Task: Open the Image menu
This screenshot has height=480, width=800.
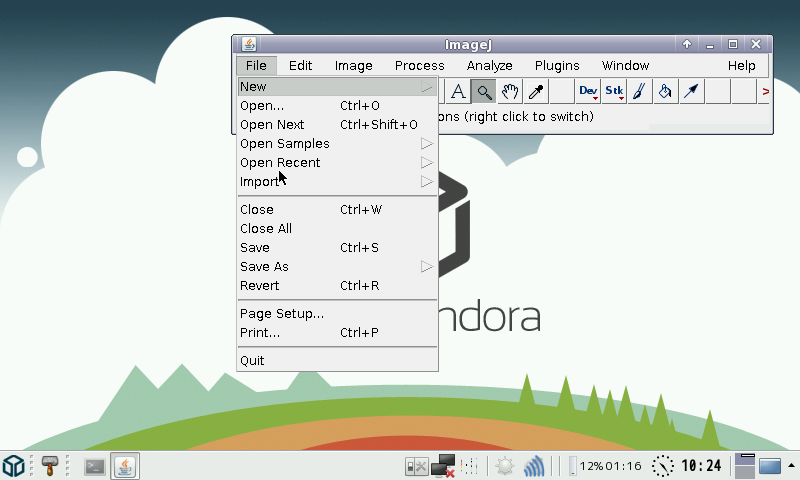Action: (354, 66)
